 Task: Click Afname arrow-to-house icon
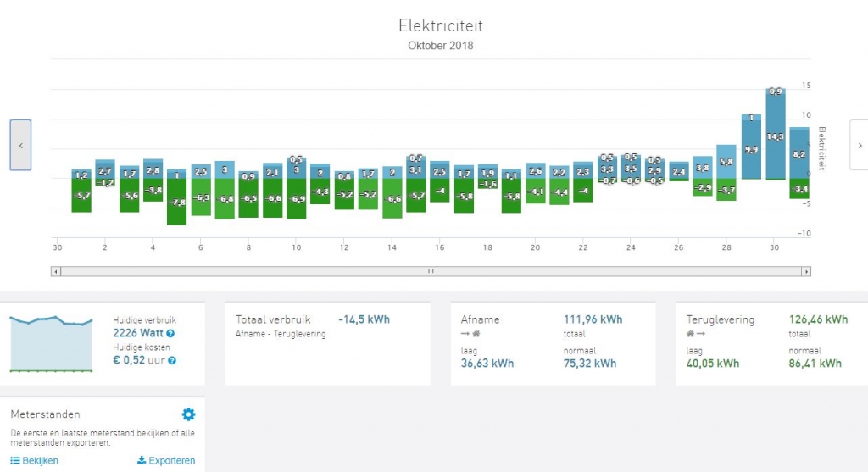470,334
